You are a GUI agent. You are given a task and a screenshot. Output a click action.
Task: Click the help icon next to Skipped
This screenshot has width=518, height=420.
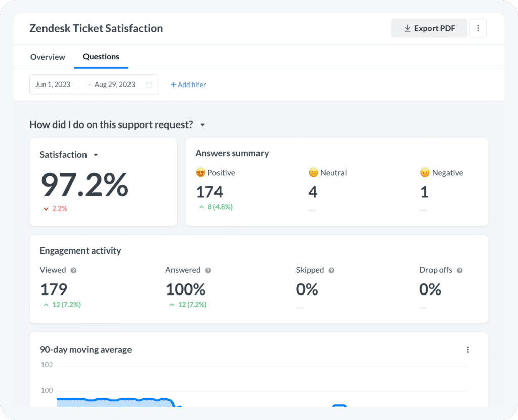331,270
